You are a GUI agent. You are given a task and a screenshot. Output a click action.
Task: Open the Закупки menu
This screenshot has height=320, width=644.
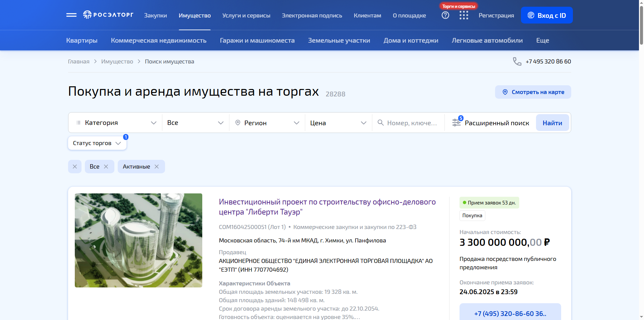click(x=155, y=15)
